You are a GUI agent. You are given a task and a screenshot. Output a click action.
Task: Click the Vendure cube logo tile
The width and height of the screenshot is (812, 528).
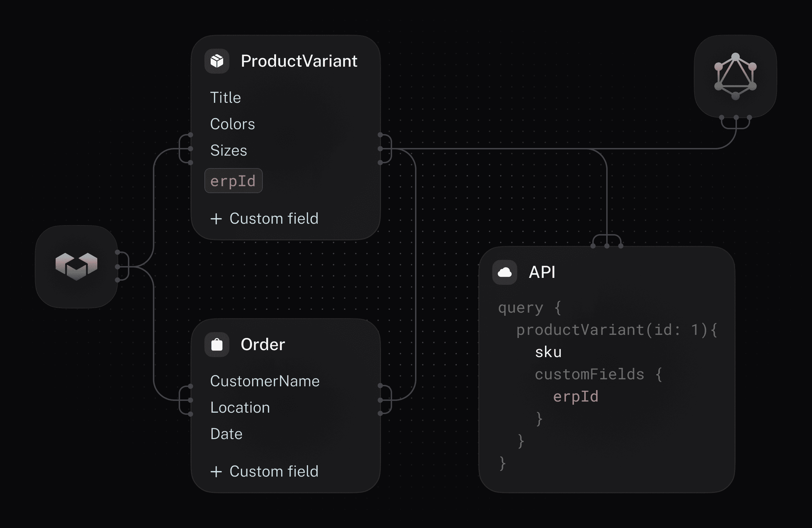tap(76, 266)
